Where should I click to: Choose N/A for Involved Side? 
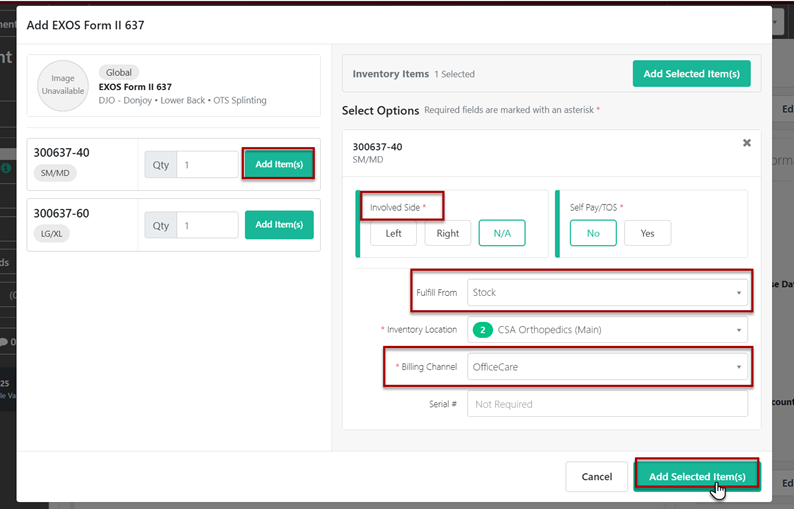point(502,233)
